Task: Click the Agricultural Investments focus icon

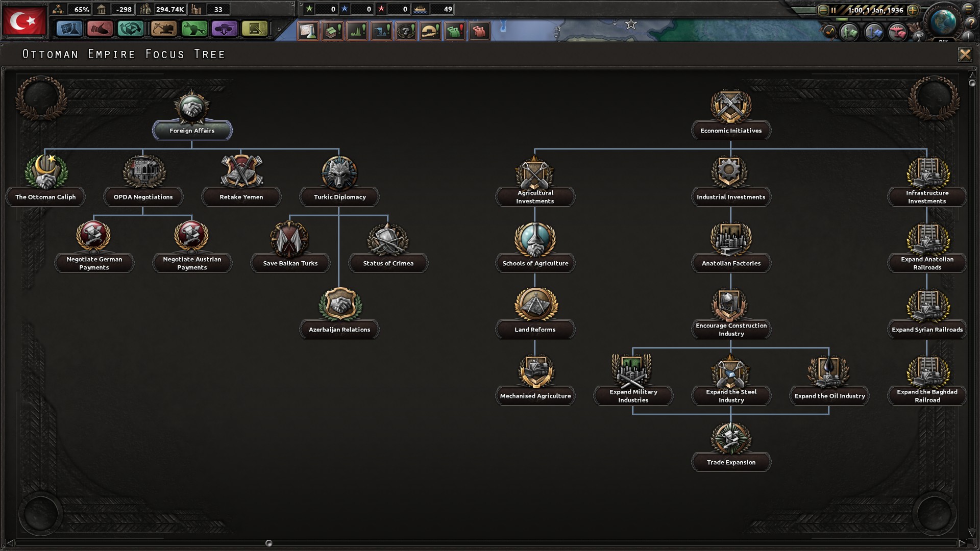Action: click(535, 172)
